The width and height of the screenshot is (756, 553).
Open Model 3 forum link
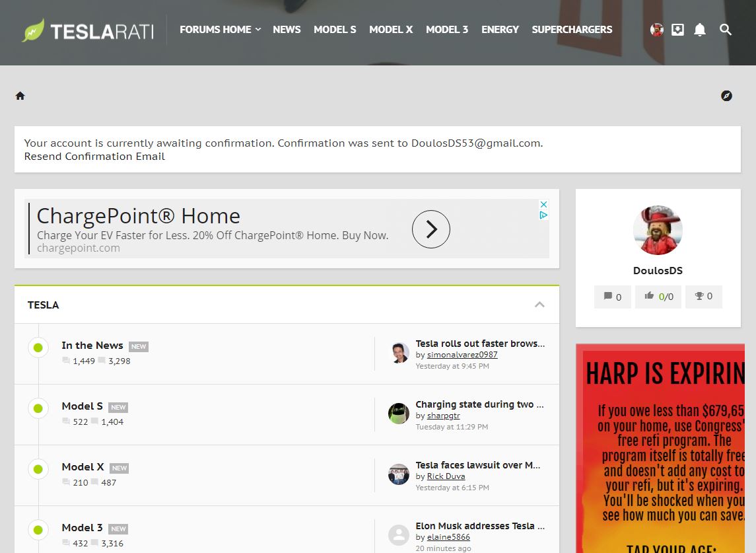[x=82, y=528]
